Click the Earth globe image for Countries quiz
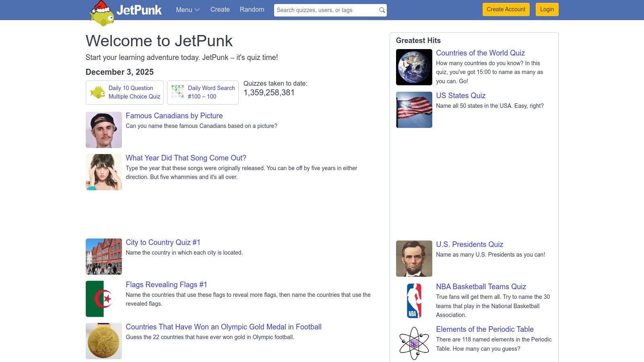The width and height of the screenshot is (644, 362). point(413,67)
